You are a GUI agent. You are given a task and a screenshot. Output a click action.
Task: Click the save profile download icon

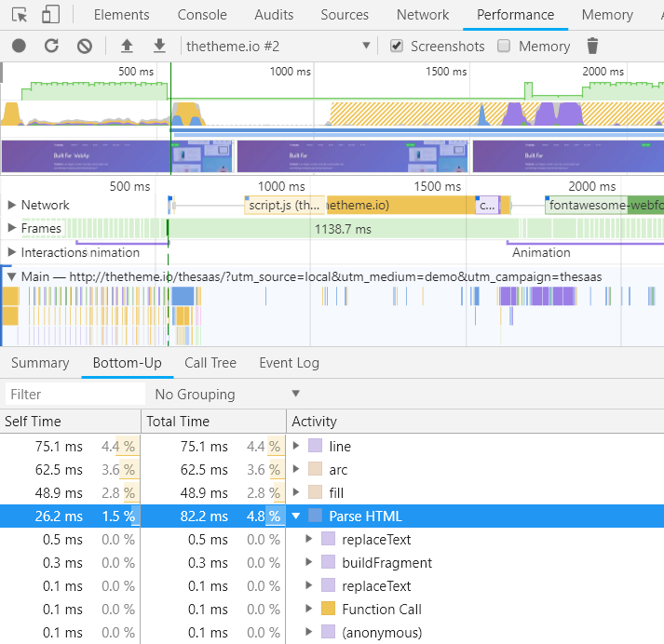pyautogui.click(x=159, y=47)
